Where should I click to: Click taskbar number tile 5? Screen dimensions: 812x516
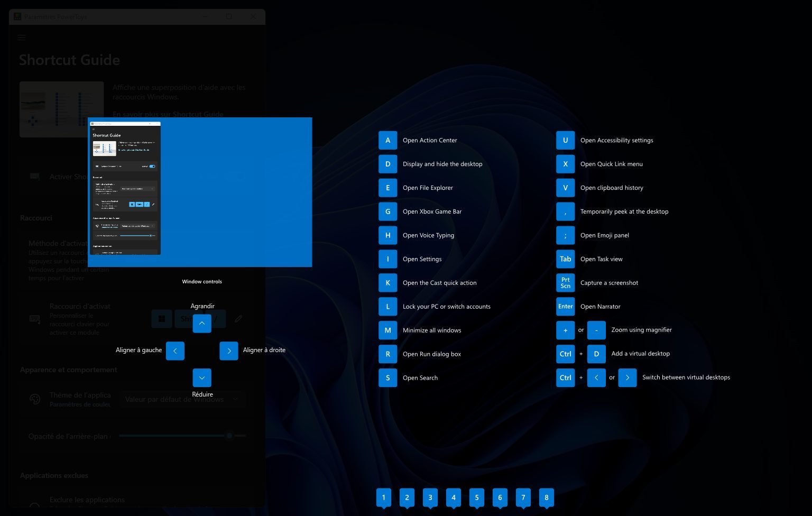click(x=477, y=497)
